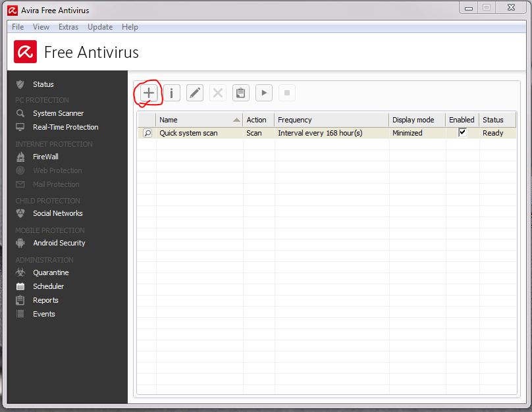
Task: Sort by the Name column header
Action: [169, 120]
